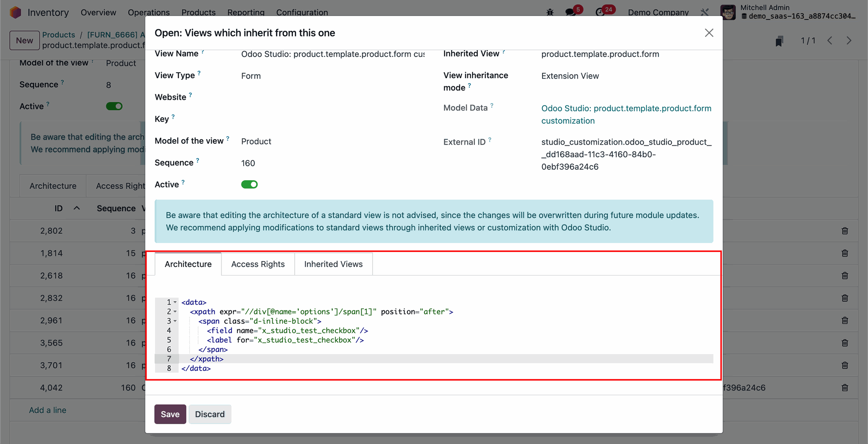
Task: Open the background Architecture tab
Action: pos(53,186)
